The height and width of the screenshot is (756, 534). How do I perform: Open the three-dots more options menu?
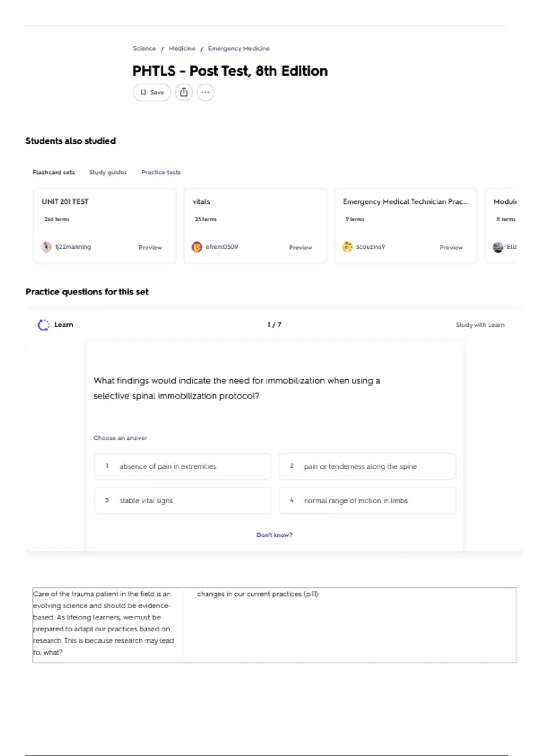tap(205, 92)
